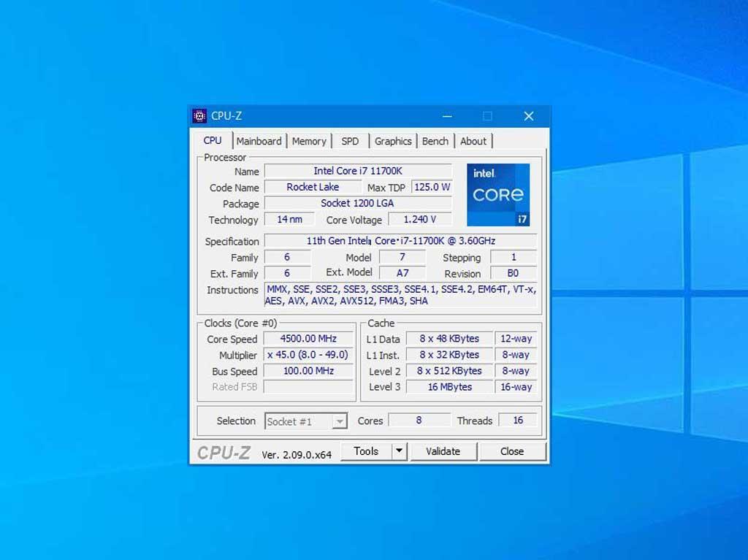Click the Clocks (Core #0) group label
Image resolution: width=748 pixels, height=560 pixels.
pos(240,323)
